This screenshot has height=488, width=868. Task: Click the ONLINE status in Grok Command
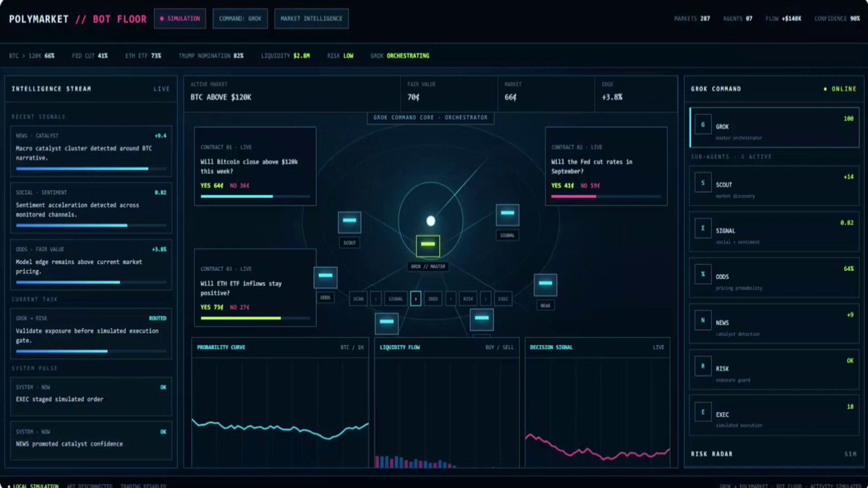click(840, 89)
